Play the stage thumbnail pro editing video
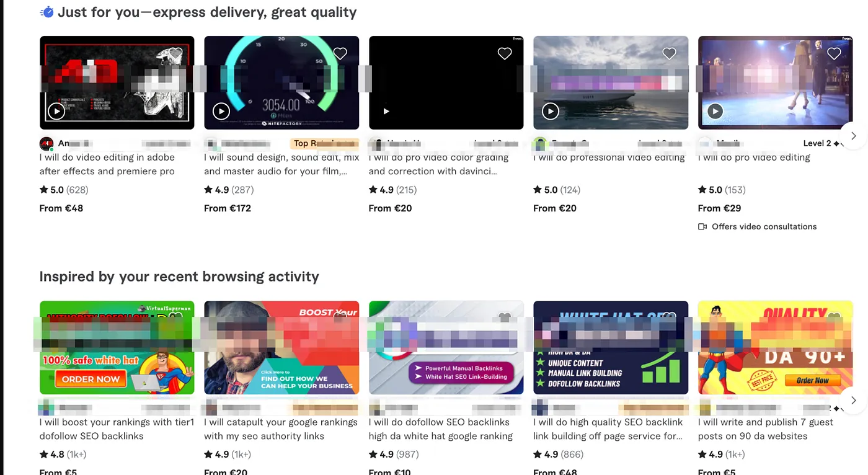868x475 pixels. click(x=715, y=112)
